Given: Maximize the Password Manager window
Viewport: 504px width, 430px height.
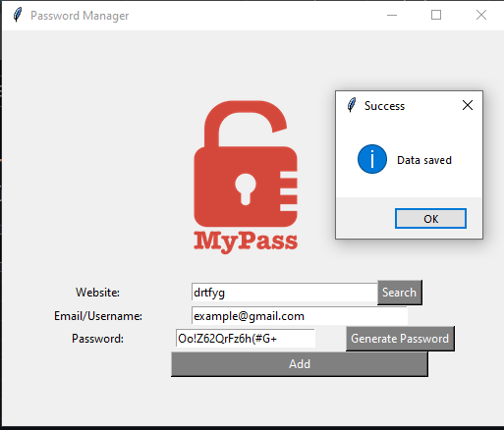Looking at the screenshot, I should [x=436, y=15].
